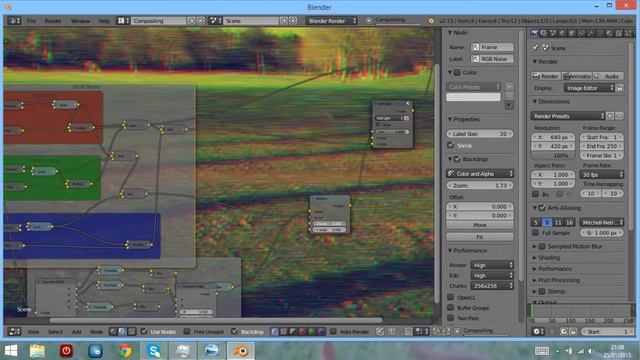Open the 30 fps frame rate dropdown
Viewport: 640px width, 360px height.
(602, 175)
